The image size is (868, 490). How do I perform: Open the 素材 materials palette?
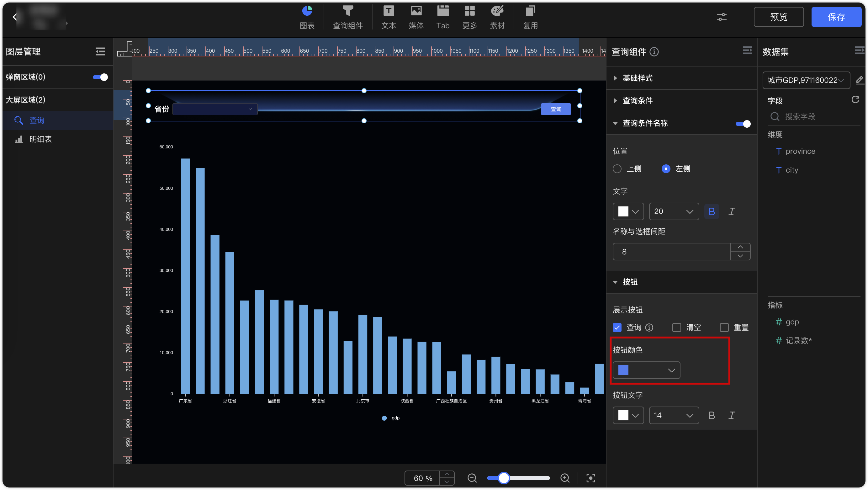pyautogui.click(x=497, y=18)
